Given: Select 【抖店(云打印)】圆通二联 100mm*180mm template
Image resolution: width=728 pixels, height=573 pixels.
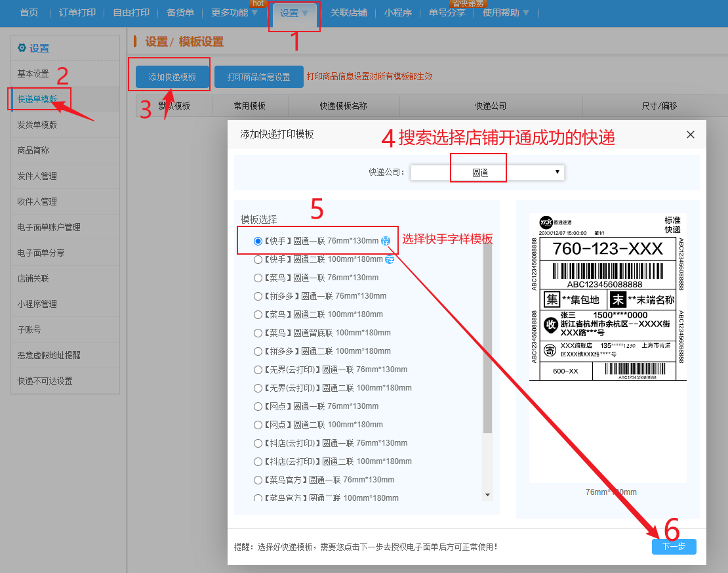Looking at the screenshot, I should (258, 461).
